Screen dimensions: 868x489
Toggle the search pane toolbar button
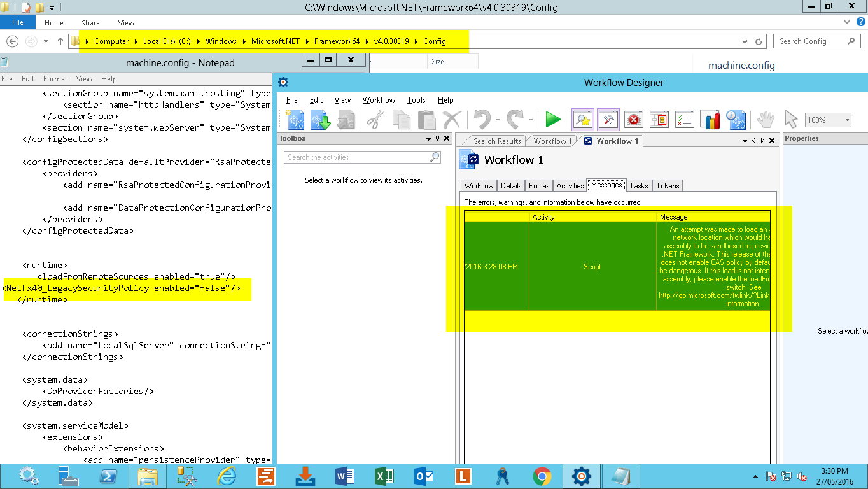click(x=582, y=120)
